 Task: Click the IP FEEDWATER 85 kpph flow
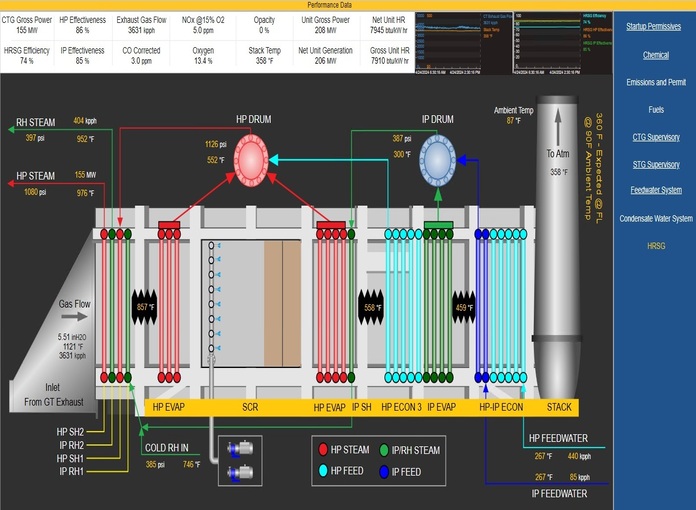click(x=579, y=477)
